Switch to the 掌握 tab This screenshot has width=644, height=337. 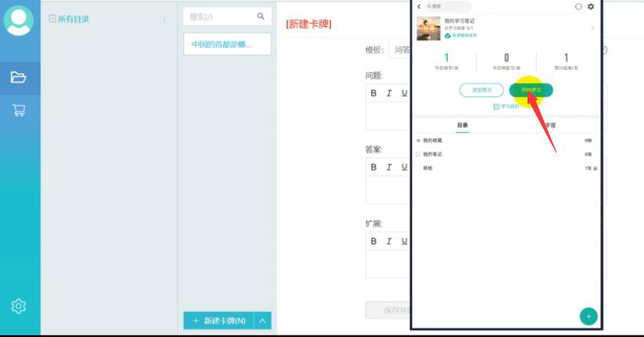550,125
